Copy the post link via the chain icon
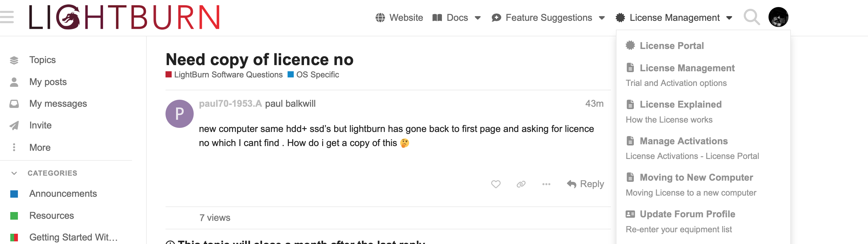868x244 pixels. (521, 184)
